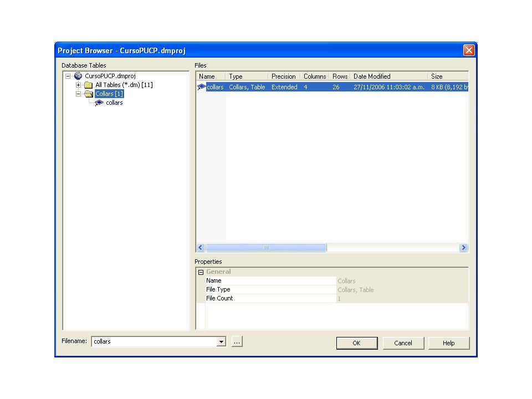The height and width of the screenshot is (399, 532).
Task: Select All Tables (*.dm) [11] item
Action: pyautogui.click(x=124, y=85)
